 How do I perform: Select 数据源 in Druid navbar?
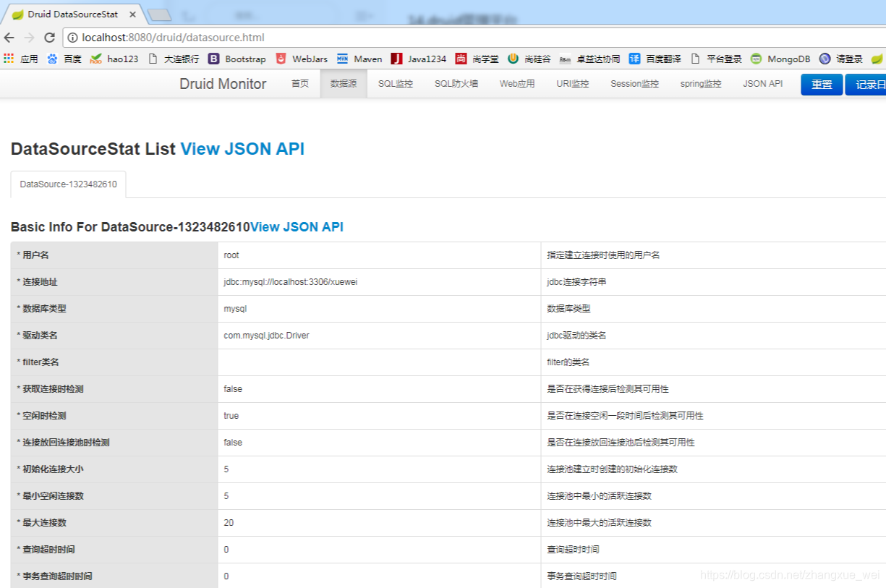tap(344, 84)
